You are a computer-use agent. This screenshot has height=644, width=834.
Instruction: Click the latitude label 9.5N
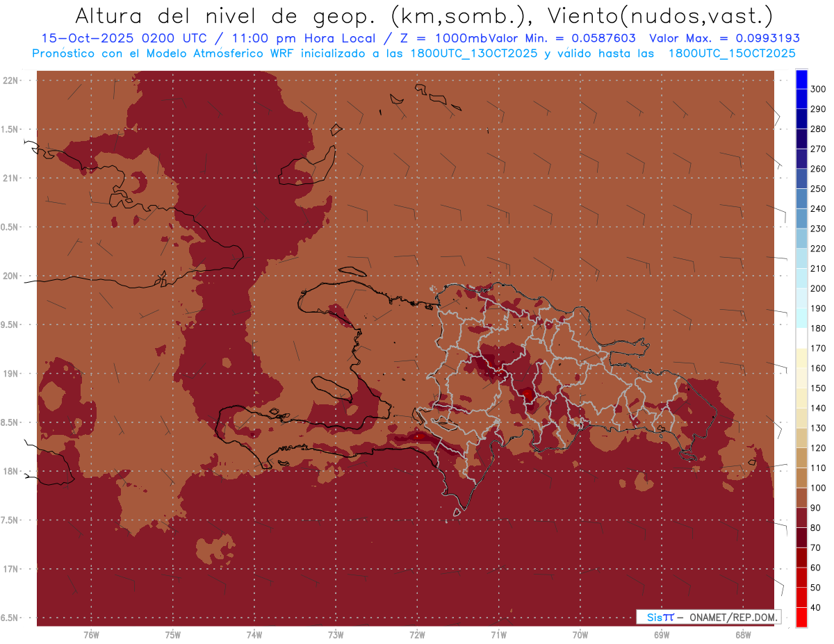tap(10, 324)
